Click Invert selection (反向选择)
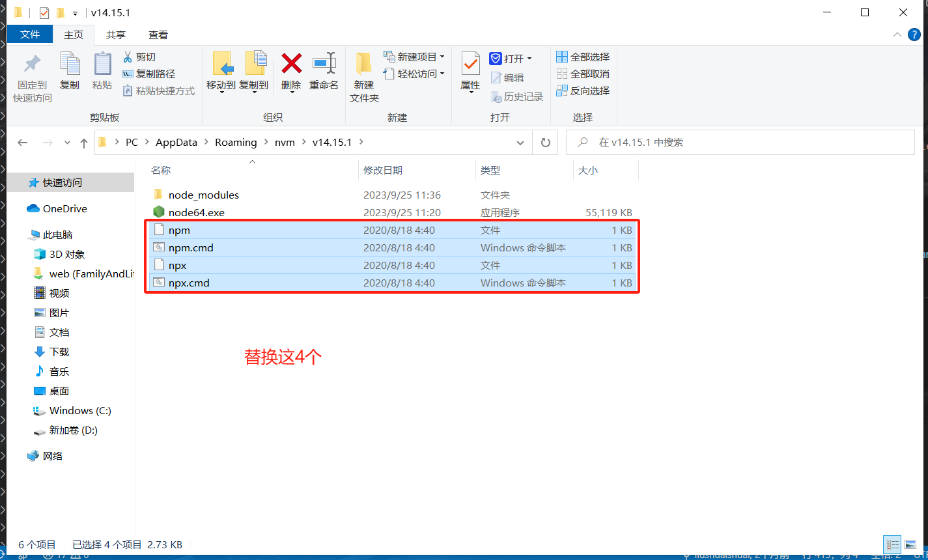The image size is (928, 560). pos(583,91)
